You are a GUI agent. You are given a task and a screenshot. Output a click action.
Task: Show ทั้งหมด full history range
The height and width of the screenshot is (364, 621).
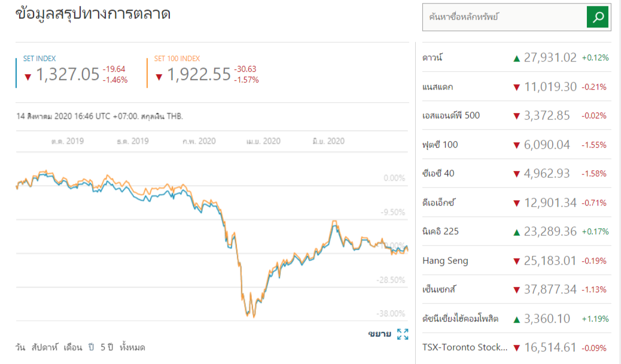pos(132,347)
